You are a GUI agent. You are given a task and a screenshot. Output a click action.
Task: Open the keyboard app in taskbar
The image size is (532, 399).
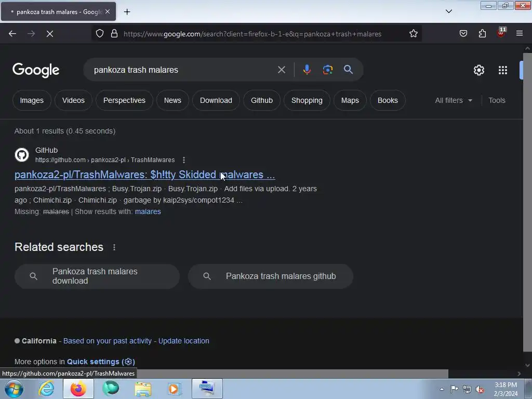coord(207,389)
